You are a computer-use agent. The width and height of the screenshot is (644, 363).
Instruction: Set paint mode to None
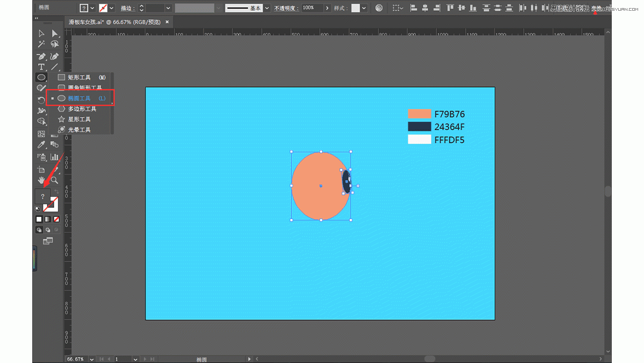click(56, 219)
